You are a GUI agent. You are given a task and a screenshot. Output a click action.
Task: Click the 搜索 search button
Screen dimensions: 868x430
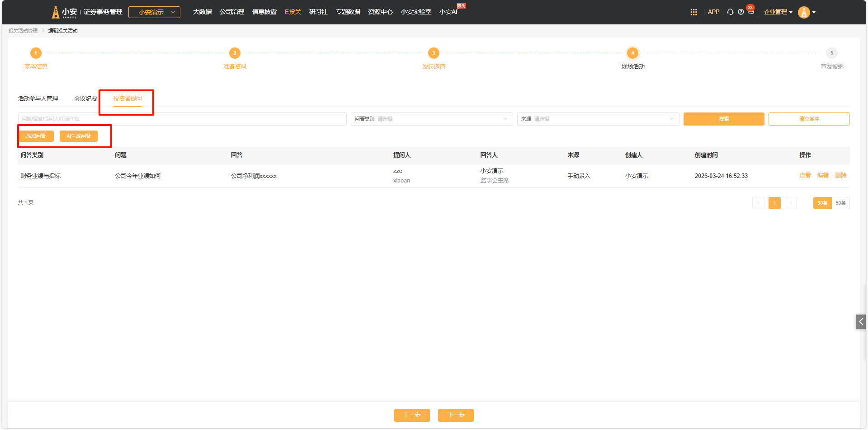pos(724,119)
